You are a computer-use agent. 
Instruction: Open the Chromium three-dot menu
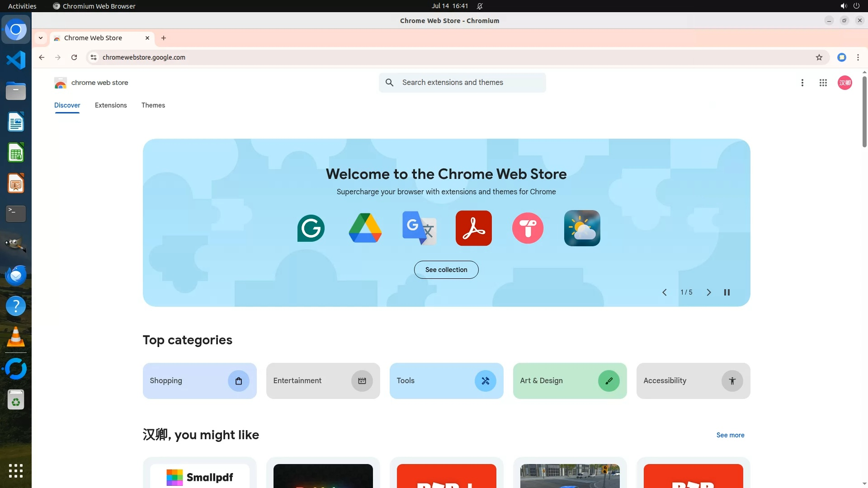(x=858, y=57)
